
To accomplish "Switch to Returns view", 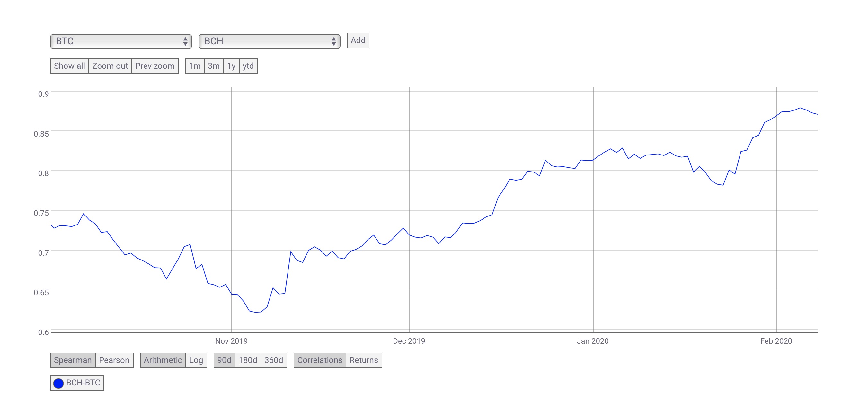I will (364, 360).
